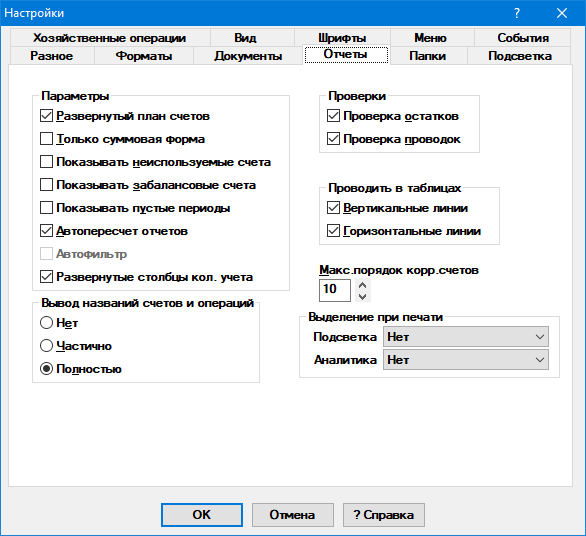
Task: Uncheck Развернутый план счетов checkbox
Action: pos(46,116)
